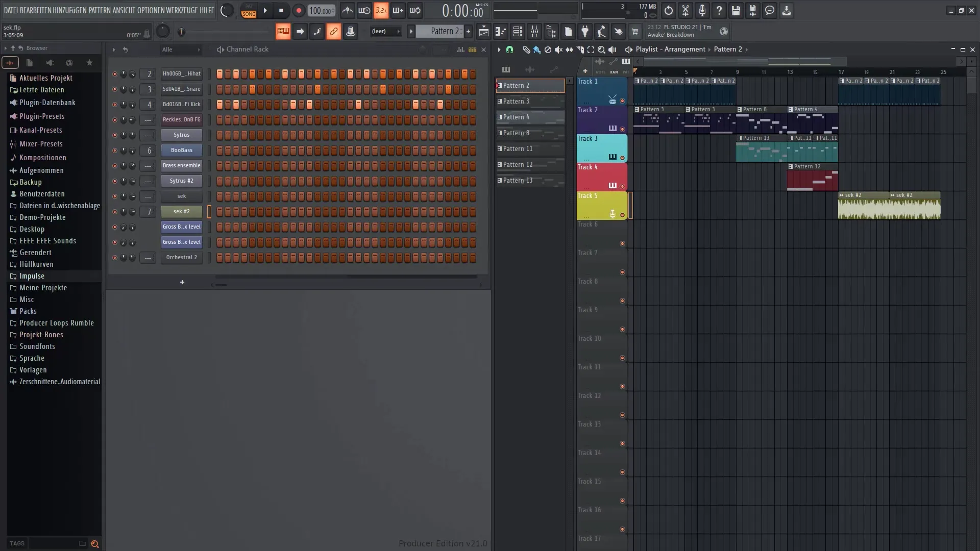Click the one-click audio recording microphone

(702, 10)
